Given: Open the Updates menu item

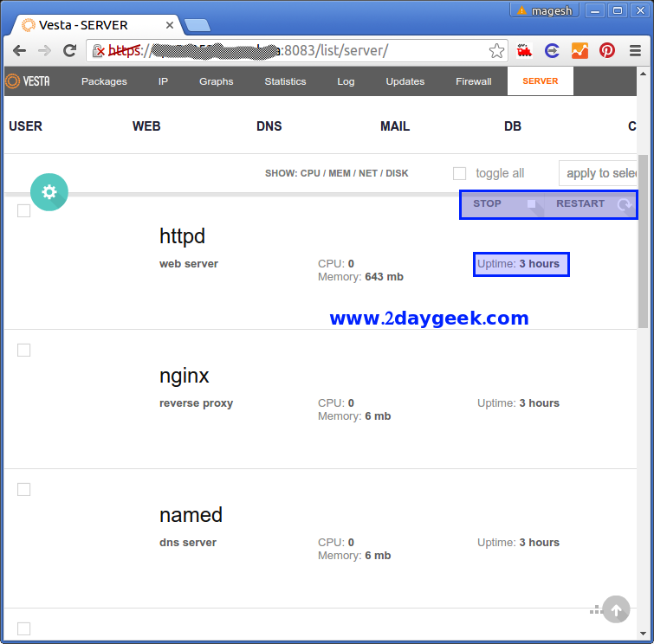Looking at the screenshot, I should coord(405,81).
